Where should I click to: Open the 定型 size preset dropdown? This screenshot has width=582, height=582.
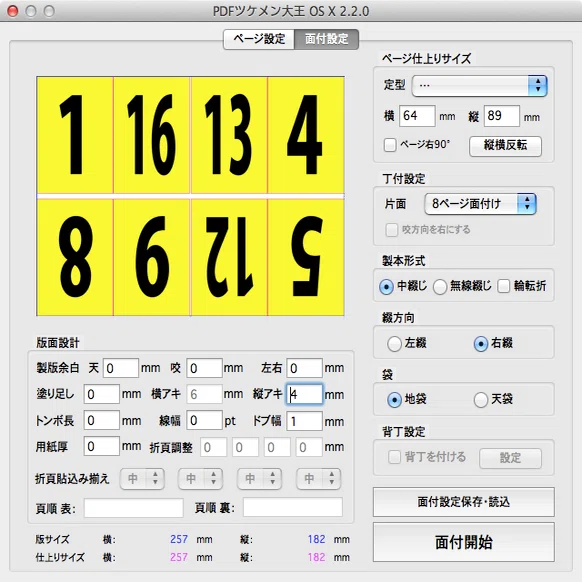tap(479, 86)
